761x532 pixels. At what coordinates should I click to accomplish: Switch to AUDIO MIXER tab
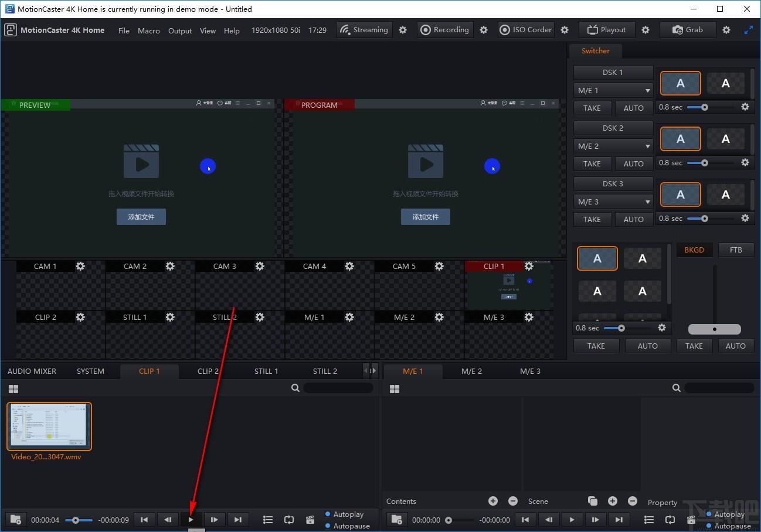(32, 371)
